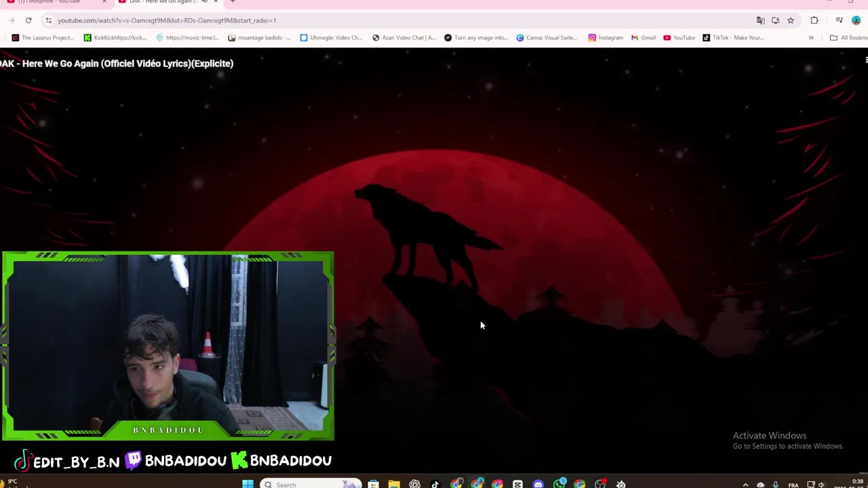Open the Uhmegle Video Chat bookmark
868x488 pixels.
pyautogui.click(x=332, y=37)
